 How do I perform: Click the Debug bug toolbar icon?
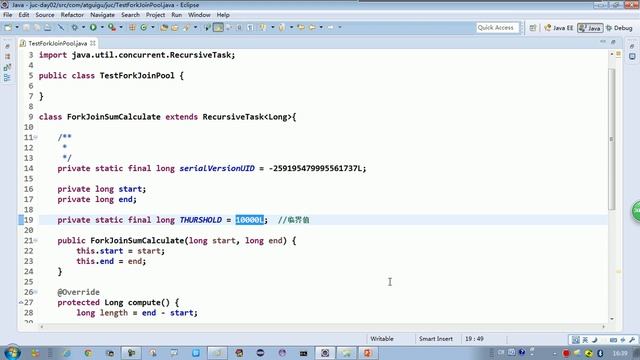point(75,27)
